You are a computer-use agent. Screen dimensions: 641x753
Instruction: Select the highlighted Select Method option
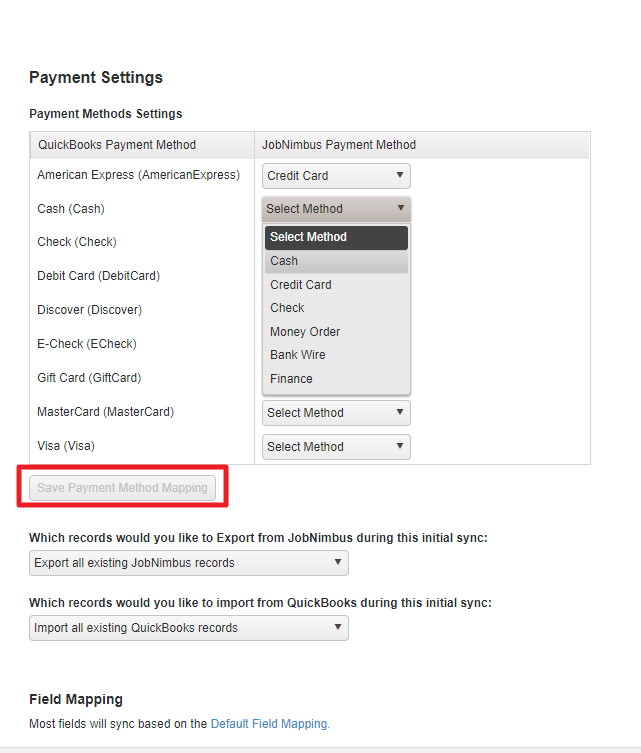pos(336,237)
